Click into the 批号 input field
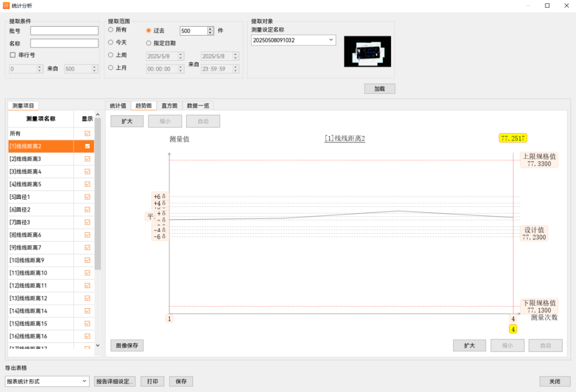The width and height of the screenshot is (576, 392). pyautogui.click(x=64, y=31)
